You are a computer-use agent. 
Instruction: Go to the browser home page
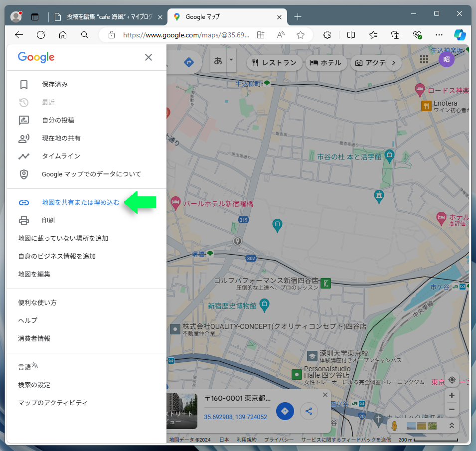point(63,35)
